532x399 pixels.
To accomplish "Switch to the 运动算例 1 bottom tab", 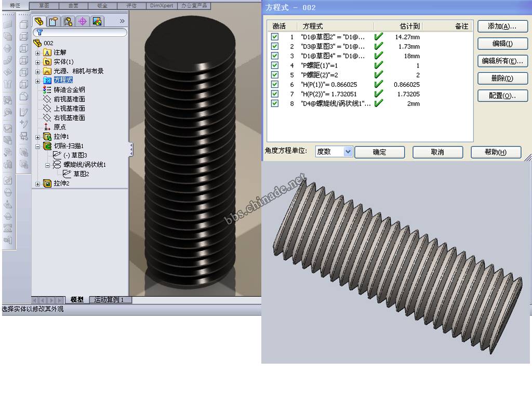I will click(x=111, y=300).
